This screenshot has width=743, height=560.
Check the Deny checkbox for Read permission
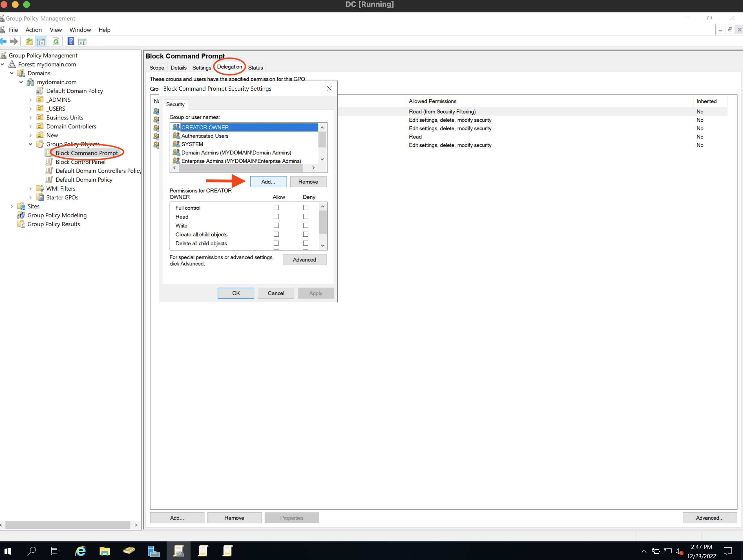pyautogui.click(x=306, y=217)
